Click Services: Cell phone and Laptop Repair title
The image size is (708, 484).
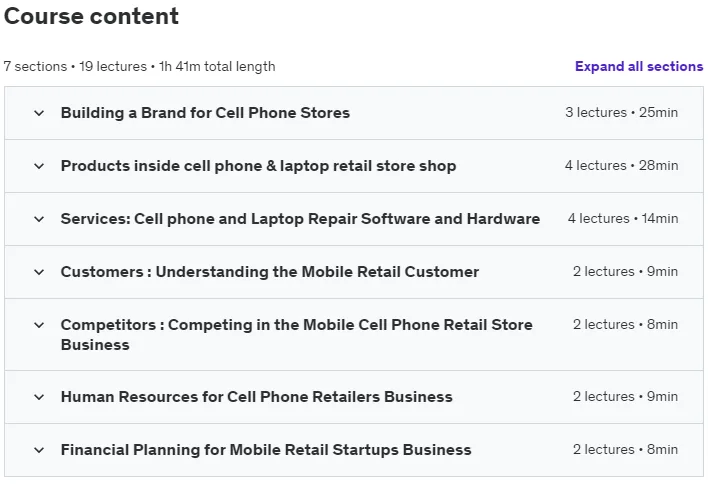click(300, 219)
